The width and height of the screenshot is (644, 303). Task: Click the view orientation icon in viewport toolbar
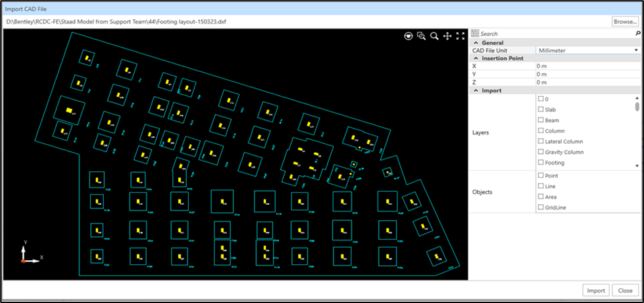coord(409,36)
